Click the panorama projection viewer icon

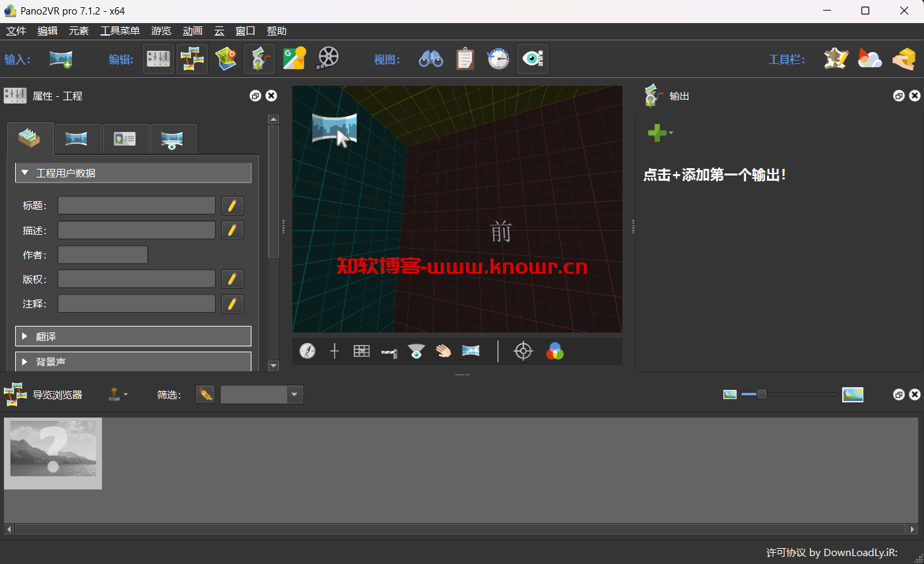[471, 351]
